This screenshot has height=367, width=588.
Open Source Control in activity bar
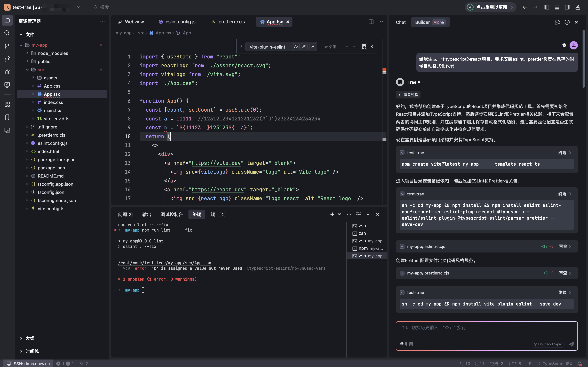(x=7, y=46)
